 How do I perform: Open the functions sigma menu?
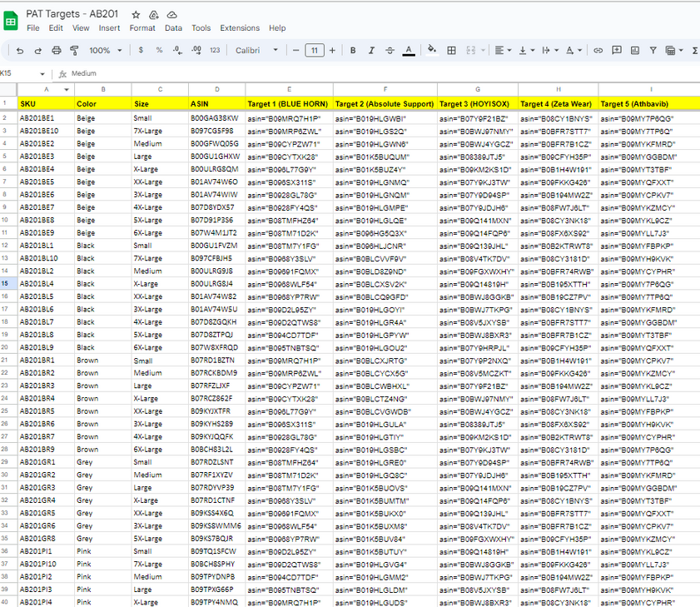[x=695, y=51]
